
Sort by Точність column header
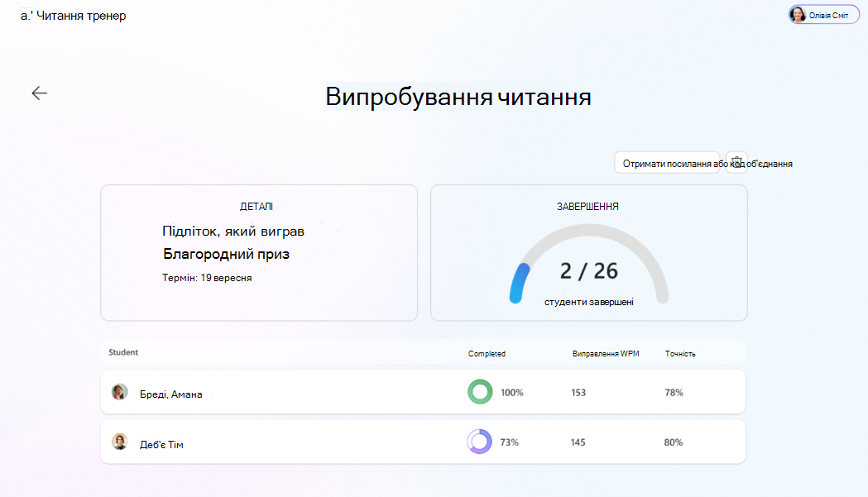[680, 354]
